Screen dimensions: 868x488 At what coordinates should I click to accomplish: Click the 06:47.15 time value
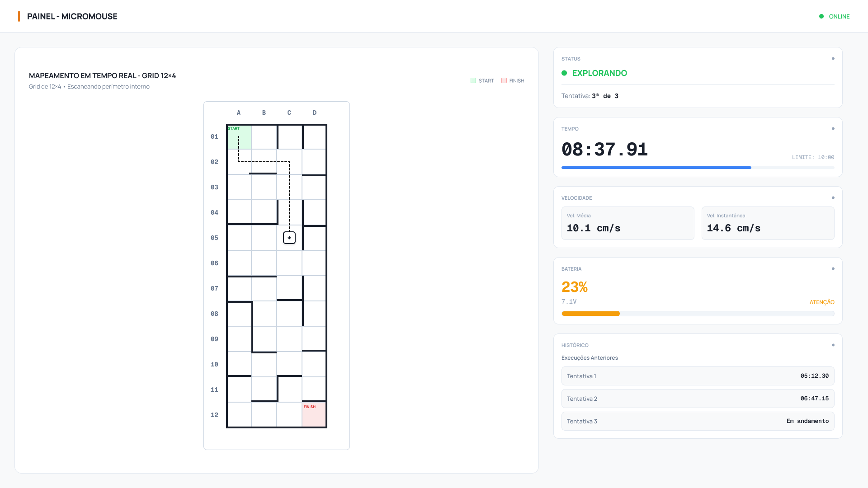click(x=815, y=399)
